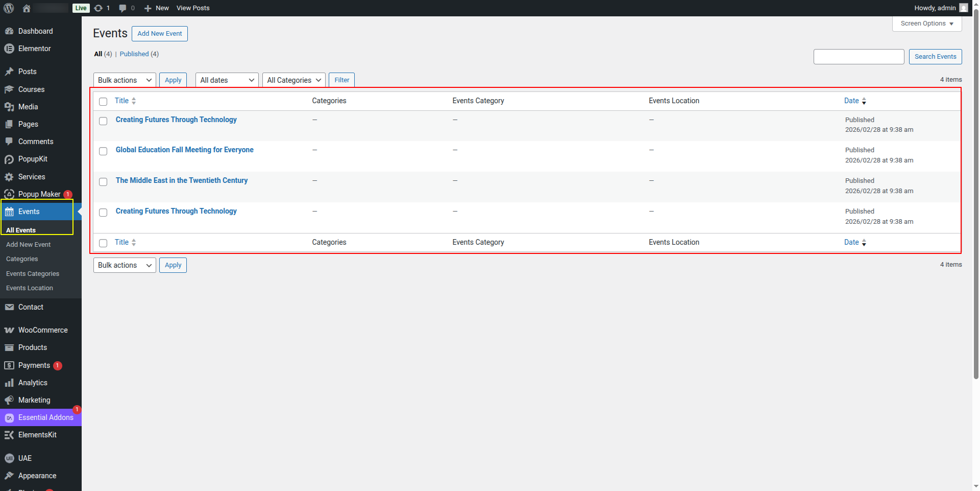This screenshot has height=491, width=980.
Task: Open the Published filter link
Action: click(x=134, y=54)
